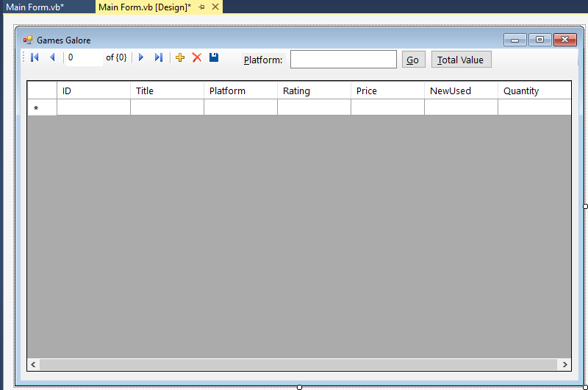Select the Price column header
Viewport: 588px width, 390px height.
coord(387,91)
